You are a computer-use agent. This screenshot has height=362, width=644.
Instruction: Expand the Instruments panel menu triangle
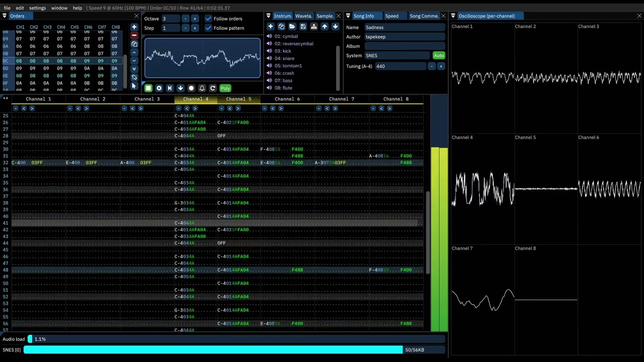tap(269, 16)
